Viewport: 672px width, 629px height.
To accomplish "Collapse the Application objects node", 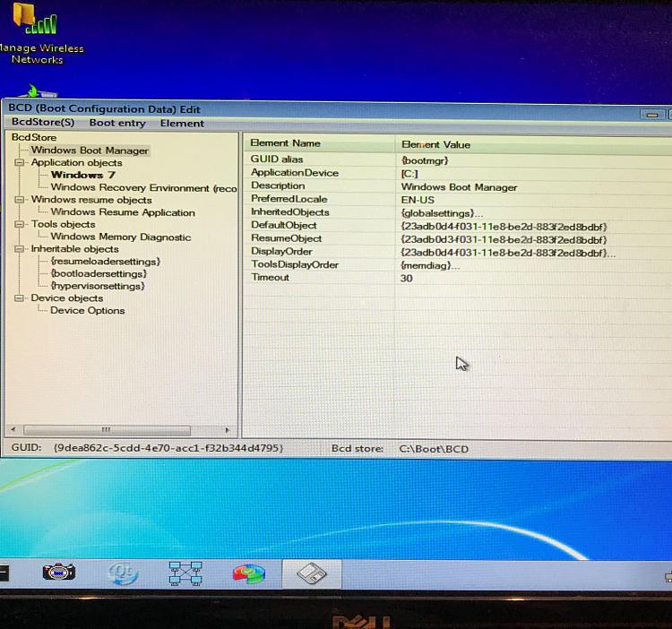I will coord(19,162).
